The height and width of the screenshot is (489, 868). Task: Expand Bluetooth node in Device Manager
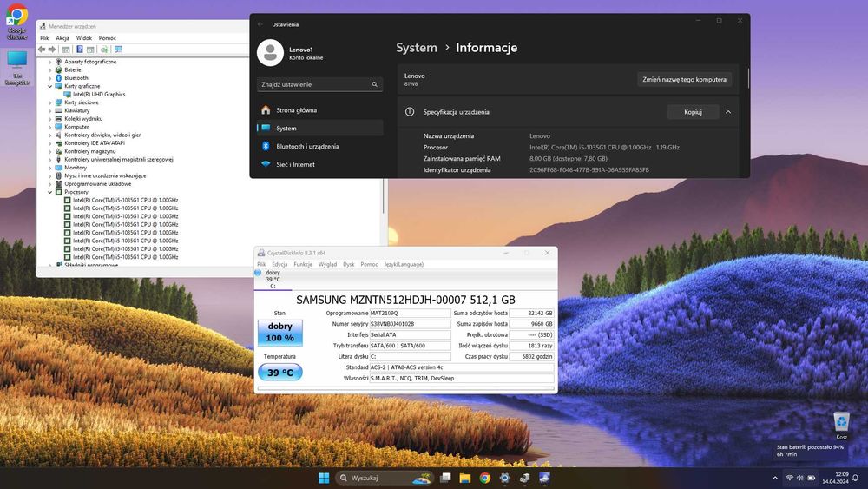click(49, 78)
